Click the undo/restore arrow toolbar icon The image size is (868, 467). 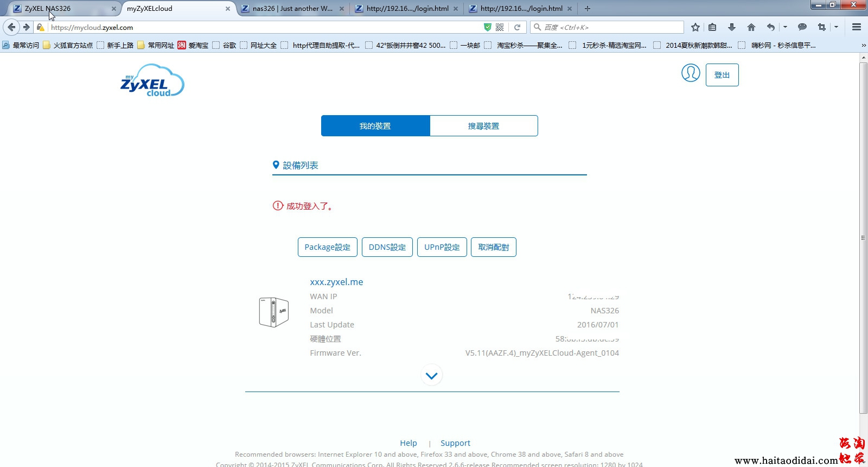tap(770, 27)
